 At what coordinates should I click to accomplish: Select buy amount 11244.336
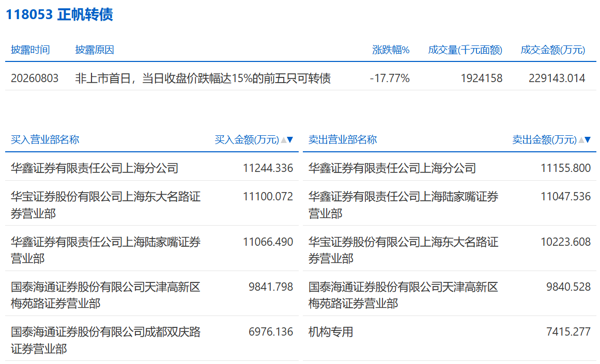pyautogui.click(x=268, y=168)
